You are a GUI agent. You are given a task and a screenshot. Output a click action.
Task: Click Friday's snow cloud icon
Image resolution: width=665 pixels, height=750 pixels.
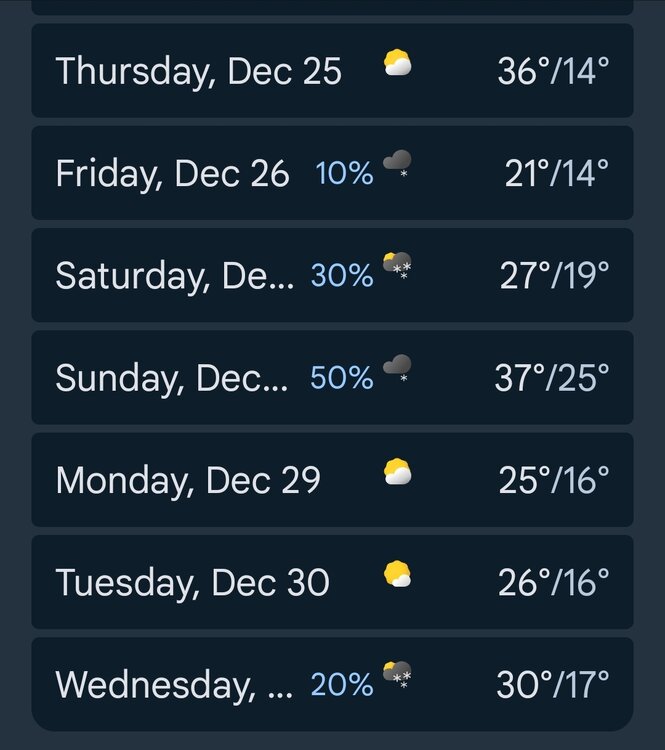pos(397,165)
